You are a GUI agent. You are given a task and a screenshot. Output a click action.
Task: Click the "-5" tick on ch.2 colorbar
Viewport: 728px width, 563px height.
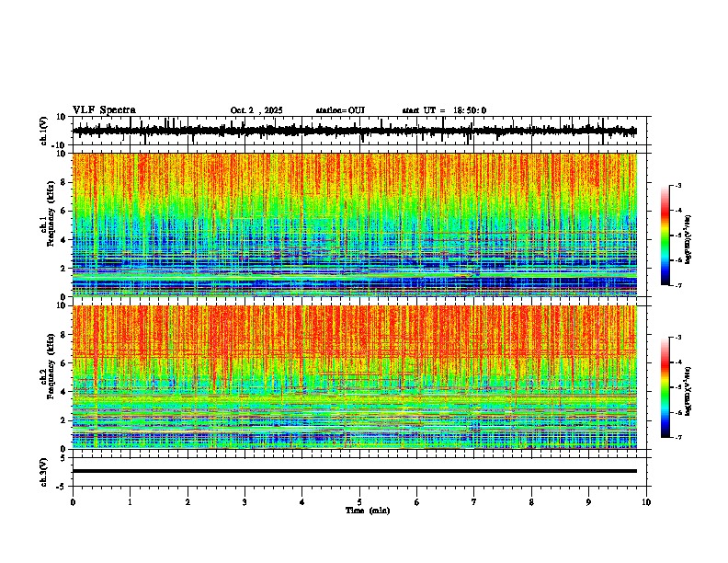(677, 387)
